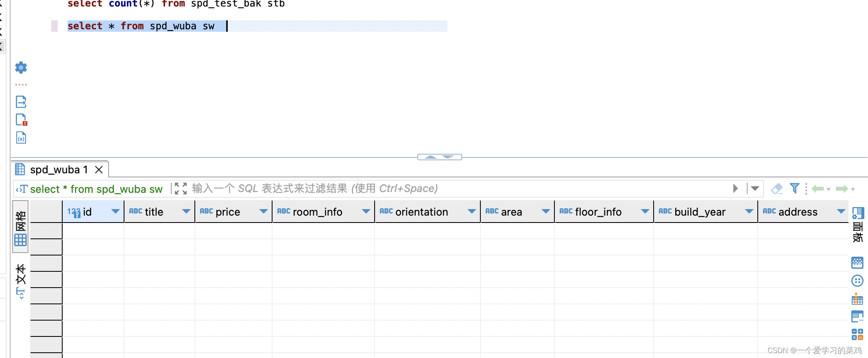
Task: Toggle the 面板 panels button
Action: [858, 225]
